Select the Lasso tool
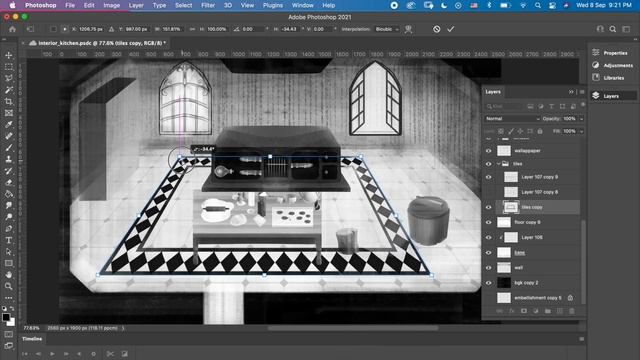Image resolution: width=640 pixels, height=360 pixels. (x=9, y=78)
